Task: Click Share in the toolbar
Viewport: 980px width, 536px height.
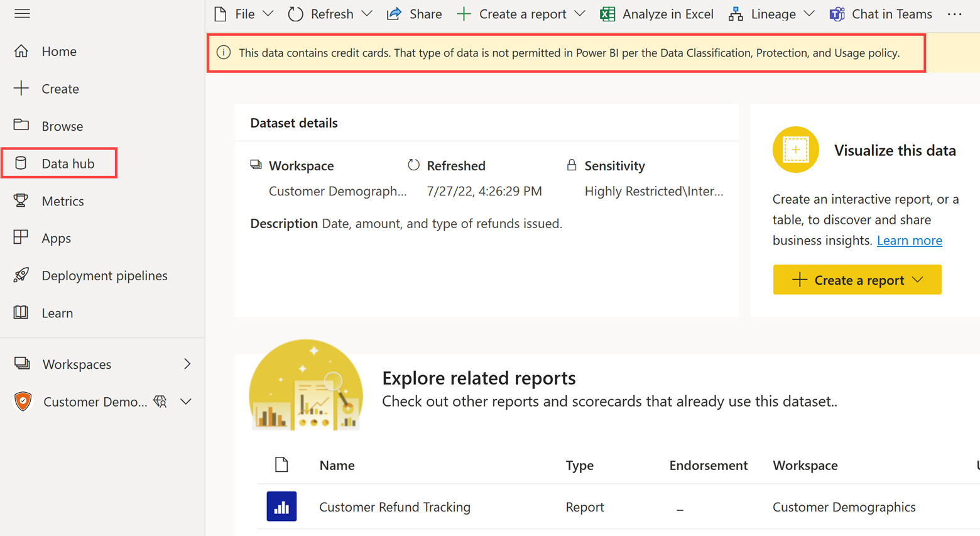Action: point(415,14)
